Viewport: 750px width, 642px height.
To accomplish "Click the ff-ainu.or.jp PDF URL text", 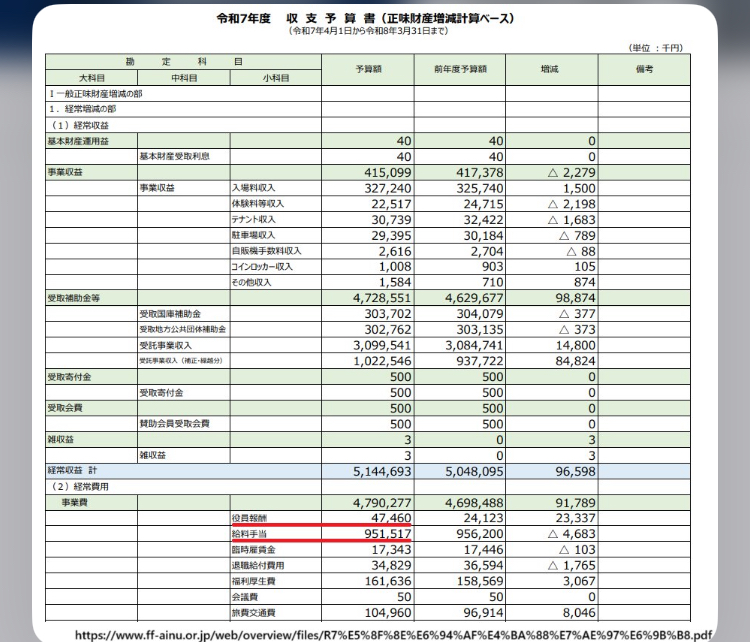I will (393, 635).
